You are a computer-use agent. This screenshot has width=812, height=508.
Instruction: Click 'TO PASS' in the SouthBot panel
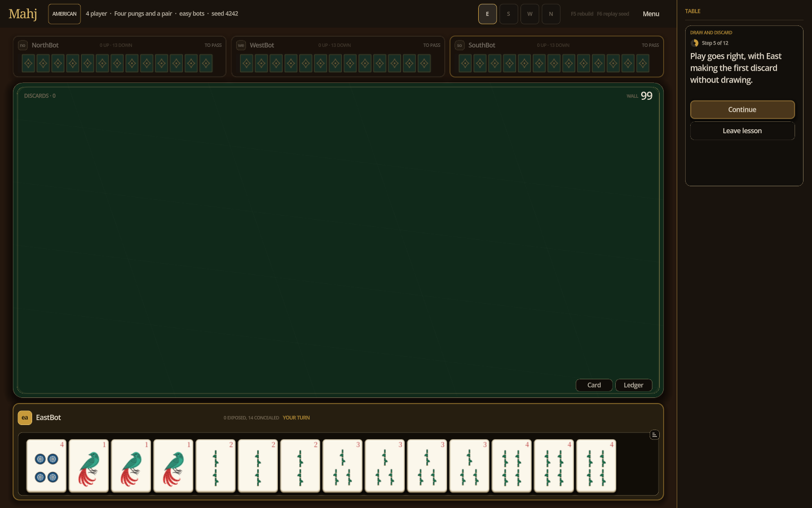[650, 45]
